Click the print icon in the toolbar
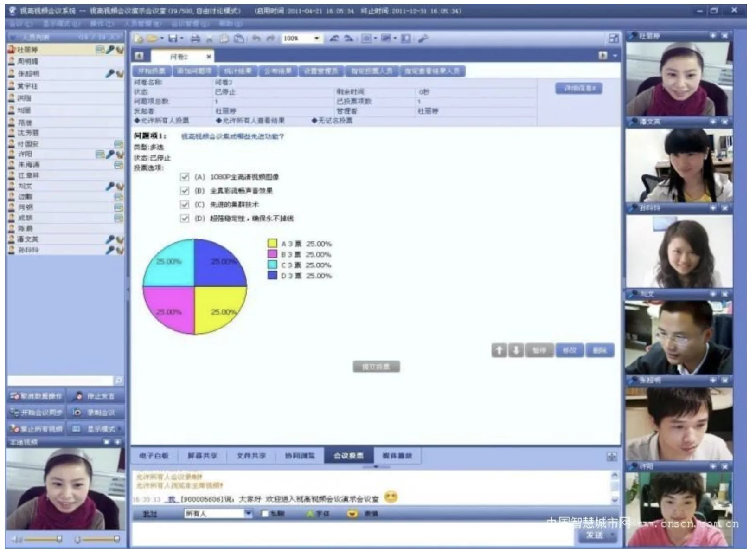This screenshot has width=756, height=555. click(196, 39)
